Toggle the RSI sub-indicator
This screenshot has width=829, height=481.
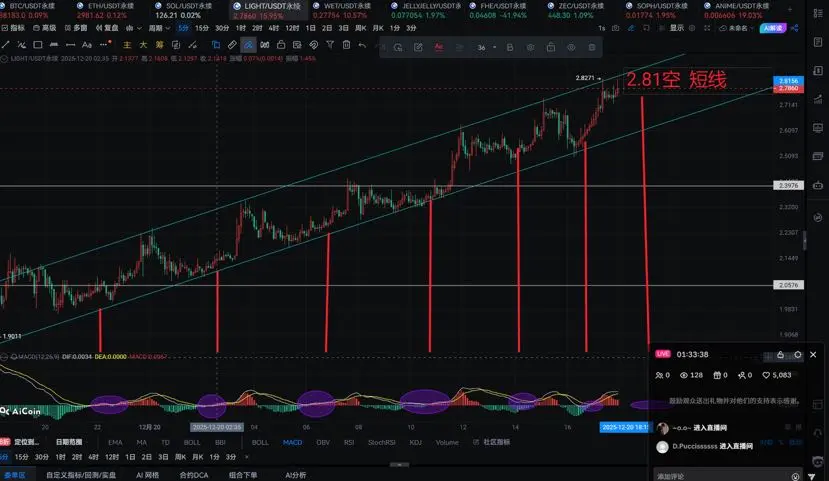[349, 442]
